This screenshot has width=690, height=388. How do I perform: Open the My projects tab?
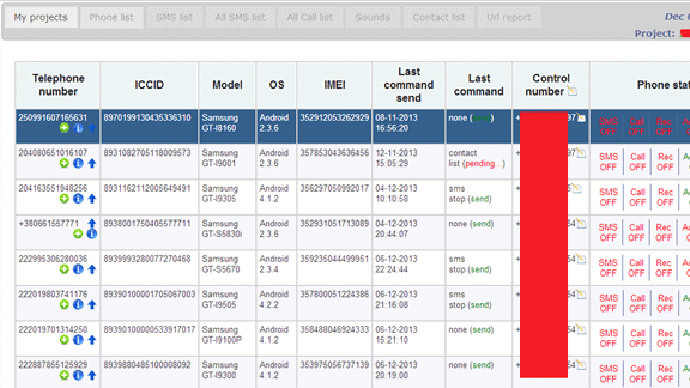click(x=41, y=18)
